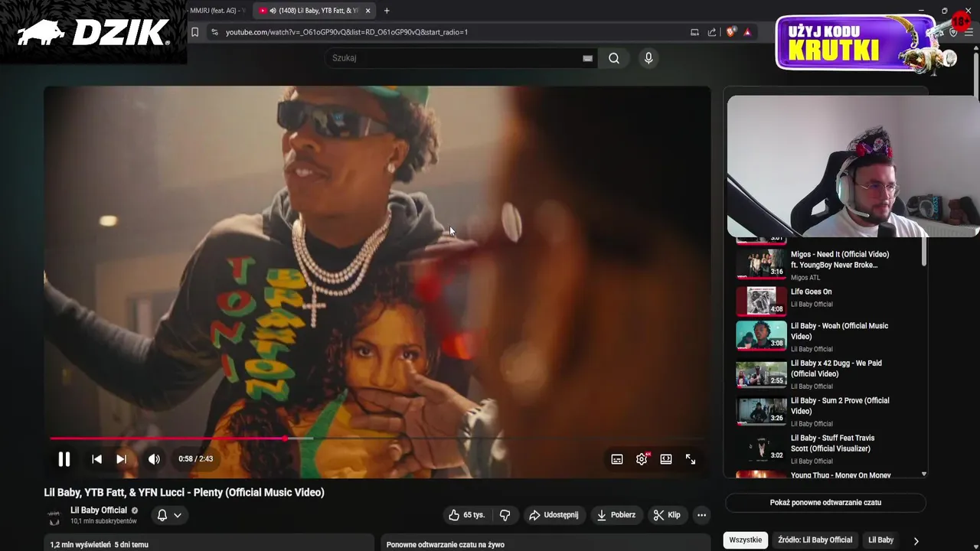980x551 pixels.
Task: Go to previous video in playlist
Action: (96, 459)
